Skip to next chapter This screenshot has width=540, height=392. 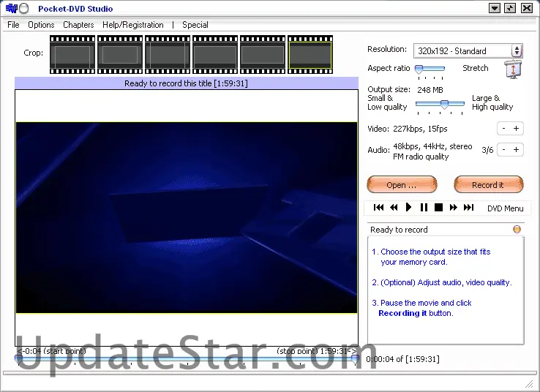click(468, 208)
